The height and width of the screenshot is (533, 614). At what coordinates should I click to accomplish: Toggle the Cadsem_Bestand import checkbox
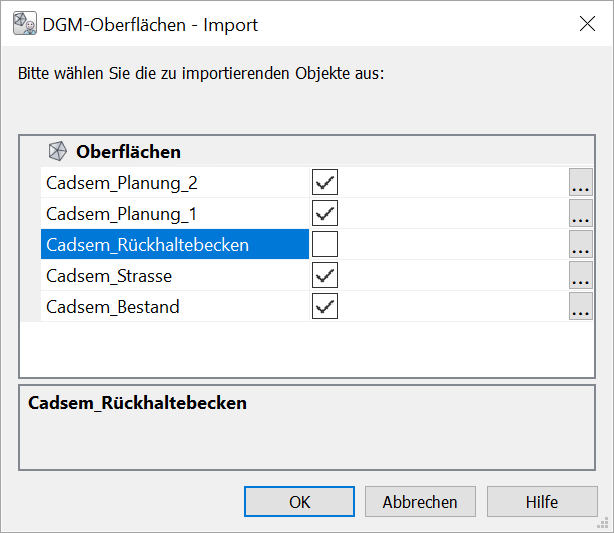(x=325, y=307)
